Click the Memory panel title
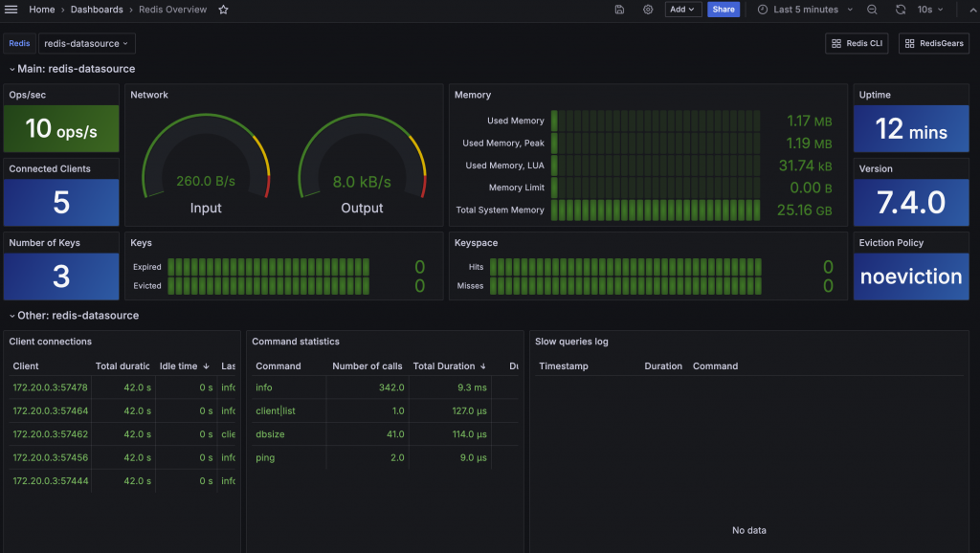The width and height of the screenshot is (980, 553). click(473, 95)
